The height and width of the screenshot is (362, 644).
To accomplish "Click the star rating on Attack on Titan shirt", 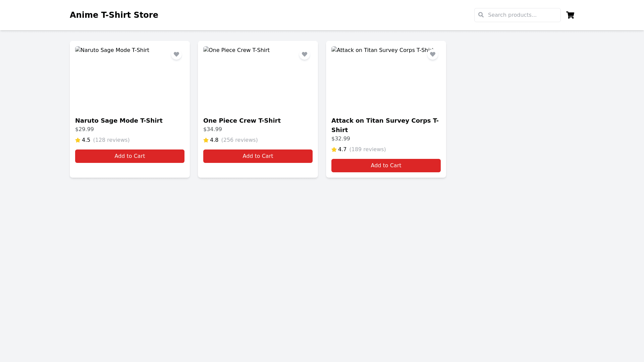I will click(334, 149).
